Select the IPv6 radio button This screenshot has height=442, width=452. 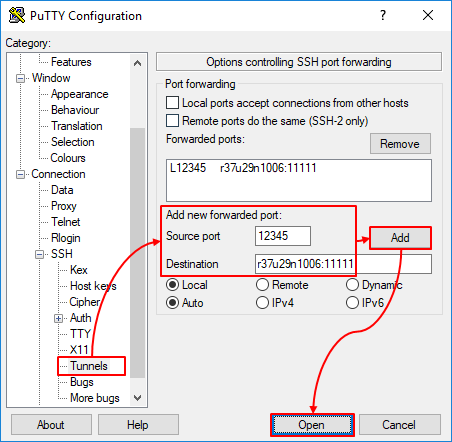pos(352,303)
